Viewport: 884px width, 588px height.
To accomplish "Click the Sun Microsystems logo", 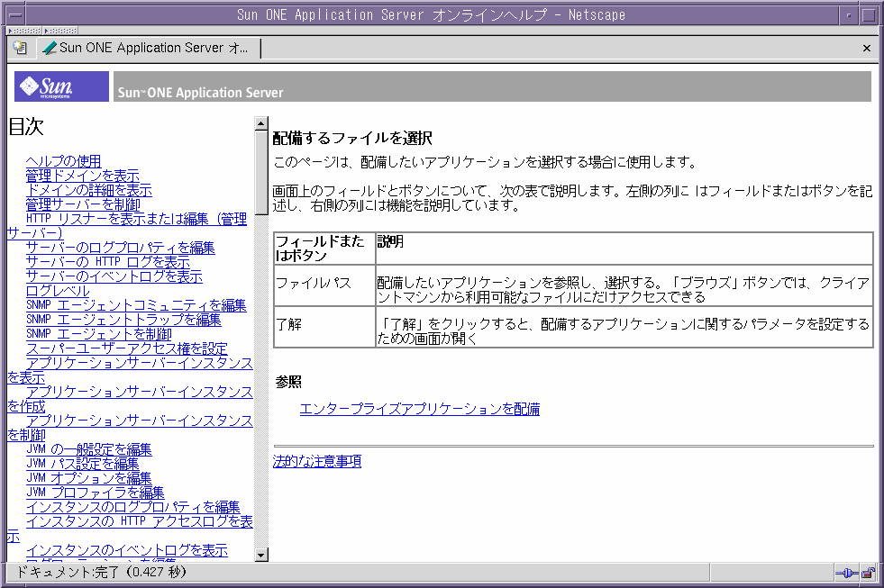I will click(x=61, y=86).
